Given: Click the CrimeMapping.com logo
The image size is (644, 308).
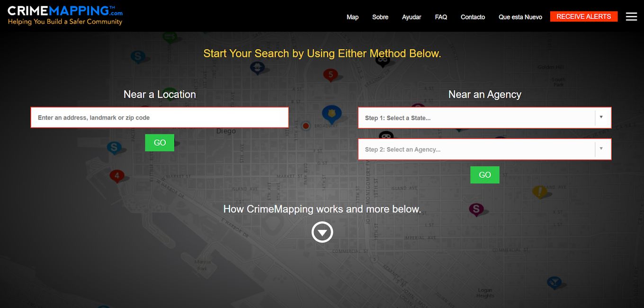Looking at the screenshot, I should point(65,16).
